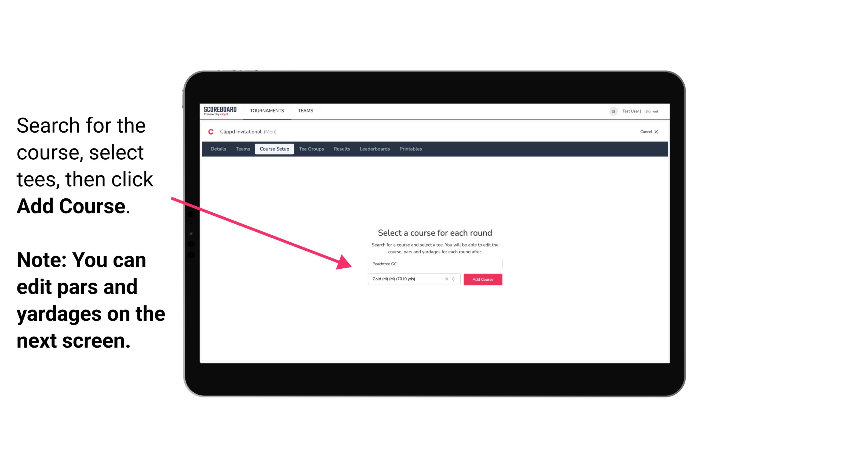Select the Course Setup tab
Image resolution: width=868 pixels, height=467 pixels.
click(274, 149)
